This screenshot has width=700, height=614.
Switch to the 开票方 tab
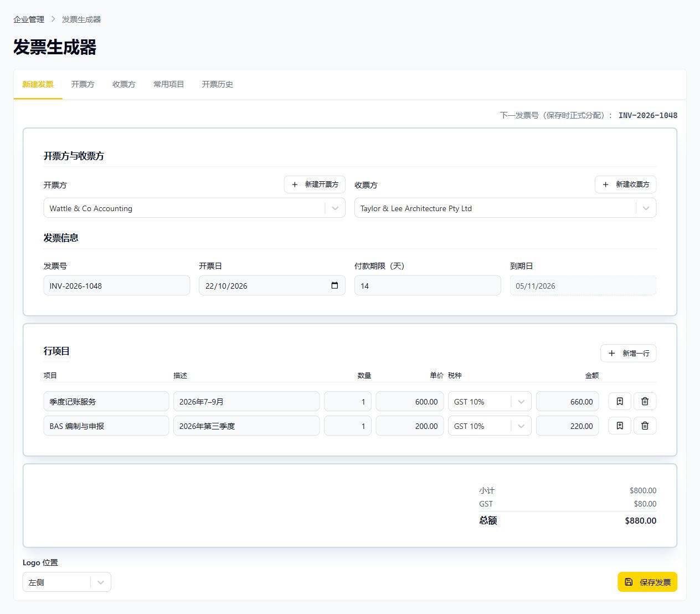click(x=83, y=84)
